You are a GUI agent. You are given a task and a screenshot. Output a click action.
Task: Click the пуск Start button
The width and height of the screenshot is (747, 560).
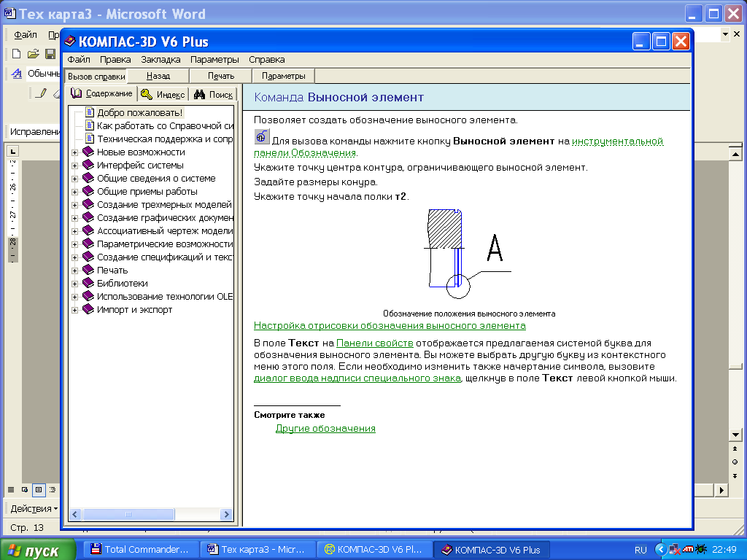click(38, 550)
